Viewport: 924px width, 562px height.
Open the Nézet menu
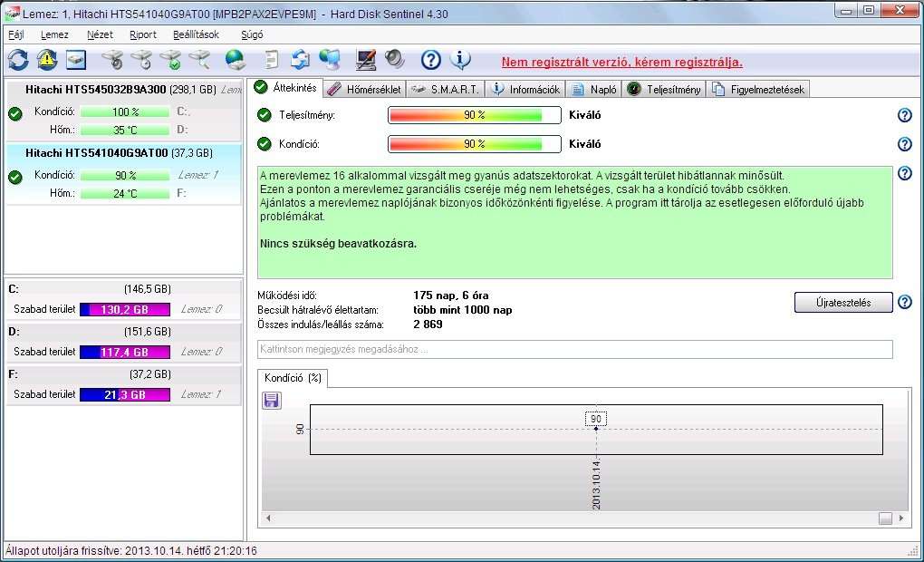coord(100,34)
